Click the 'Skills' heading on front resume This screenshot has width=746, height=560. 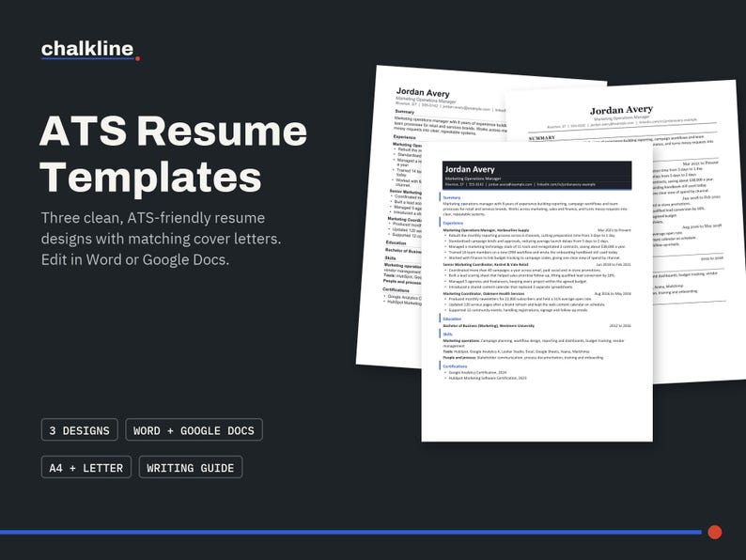(448, 334)
